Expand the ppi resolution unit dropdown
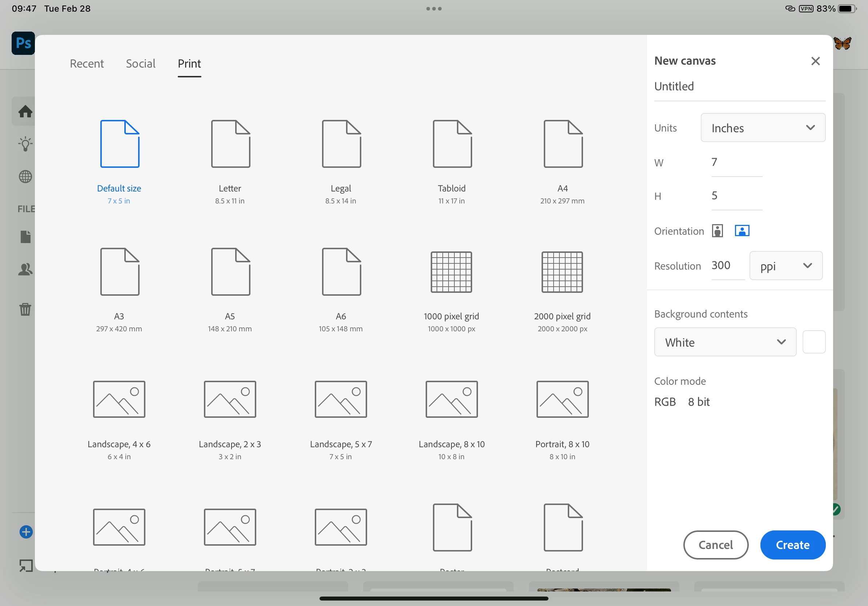The width and height of the screenshot is (868, 606). 785,266
